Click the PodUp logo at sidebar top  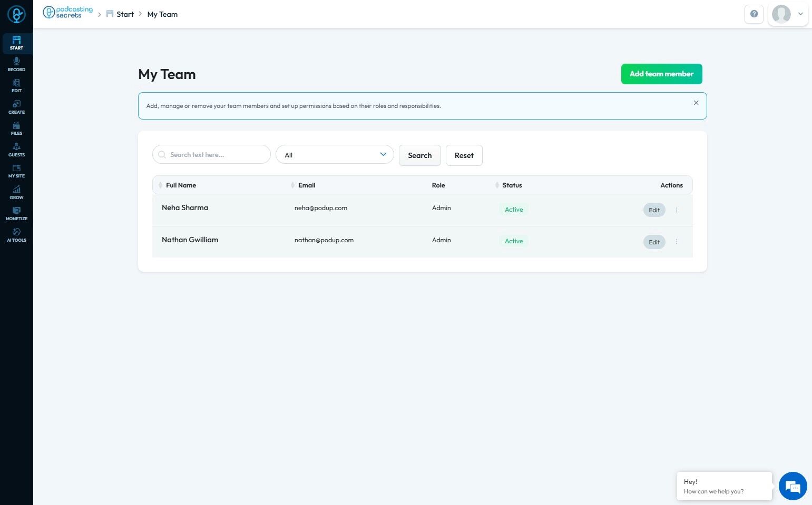(16, 14)
